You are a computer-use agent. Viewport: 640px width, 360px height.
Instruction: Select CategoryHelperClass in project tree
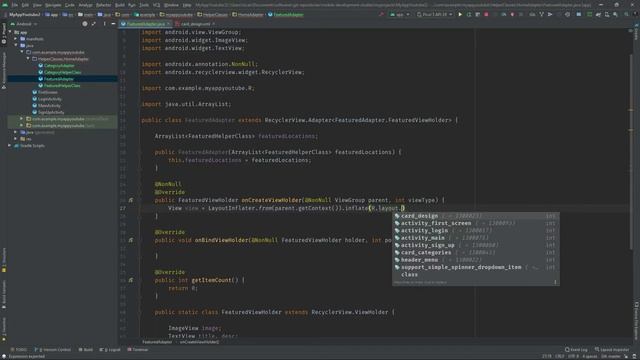(x=62, y=72)
